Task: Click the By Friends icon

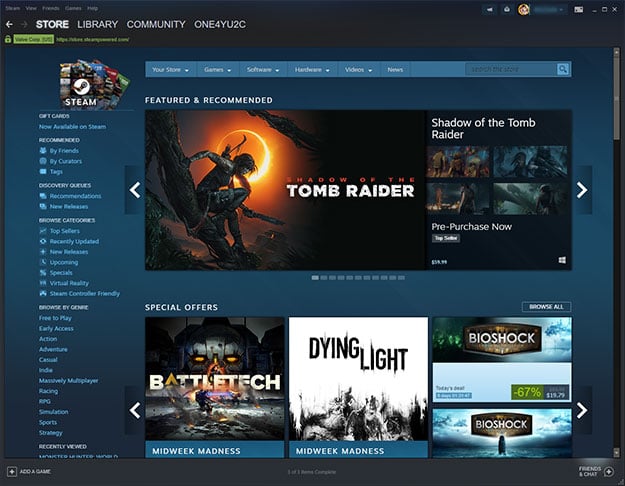Action: (x=43, y=151)
